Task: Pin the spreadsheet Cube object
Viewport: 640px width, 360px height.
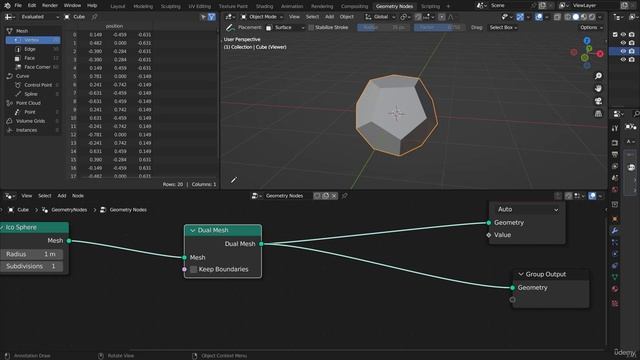Action: click(95, 17)
